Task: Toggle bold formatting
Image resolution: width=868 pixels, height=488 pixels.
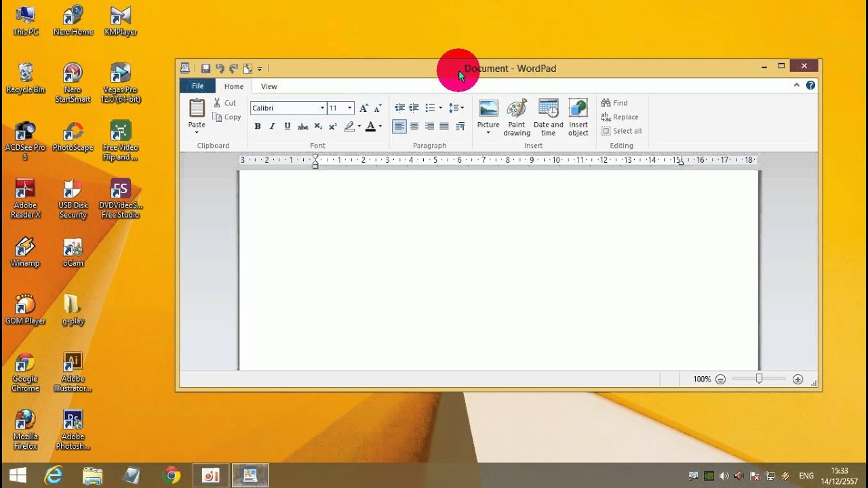Action: tap(257, 126)
